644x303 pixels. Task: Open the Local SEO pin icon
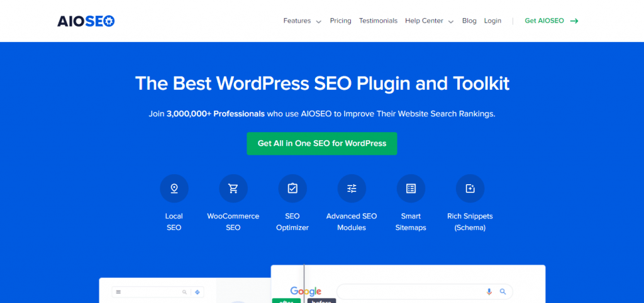[174, 189]
